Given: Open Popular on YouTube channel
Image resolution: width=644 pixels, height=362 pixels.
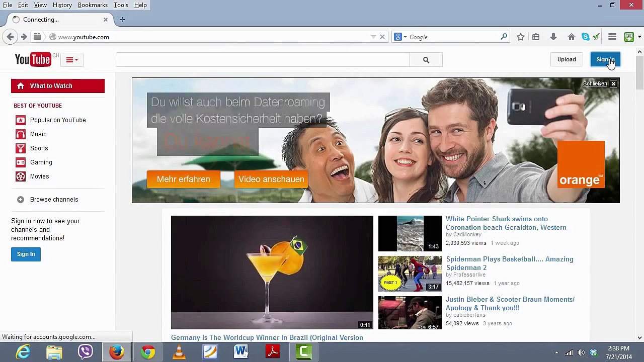Looking at the screenshot, I should tap(58, 120).
